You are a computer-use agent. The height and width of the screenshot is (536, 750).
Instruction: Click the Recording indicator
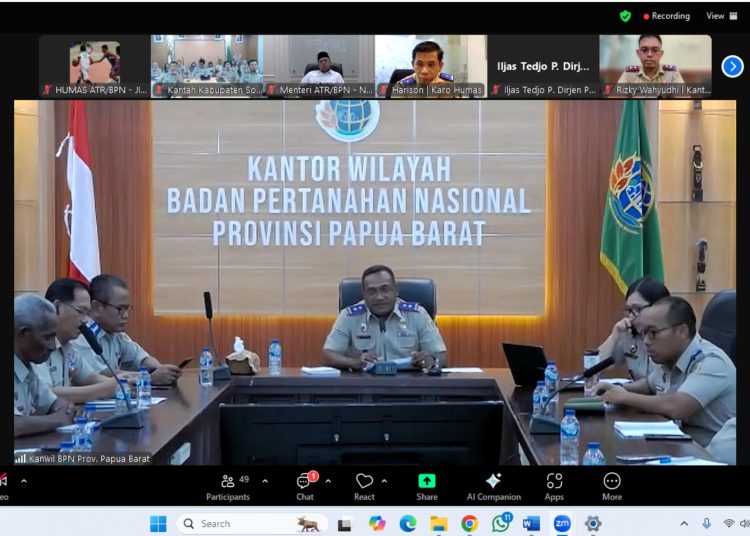click(667, 16)
